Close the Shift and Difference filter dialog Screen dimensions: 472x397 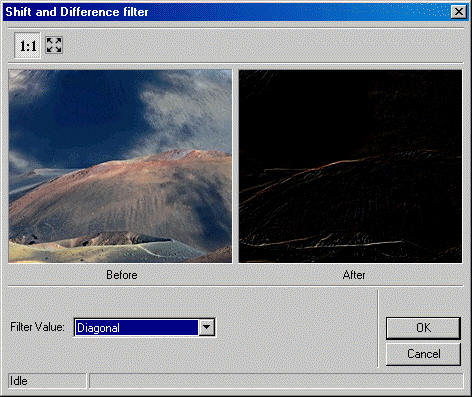coord(459,12)
